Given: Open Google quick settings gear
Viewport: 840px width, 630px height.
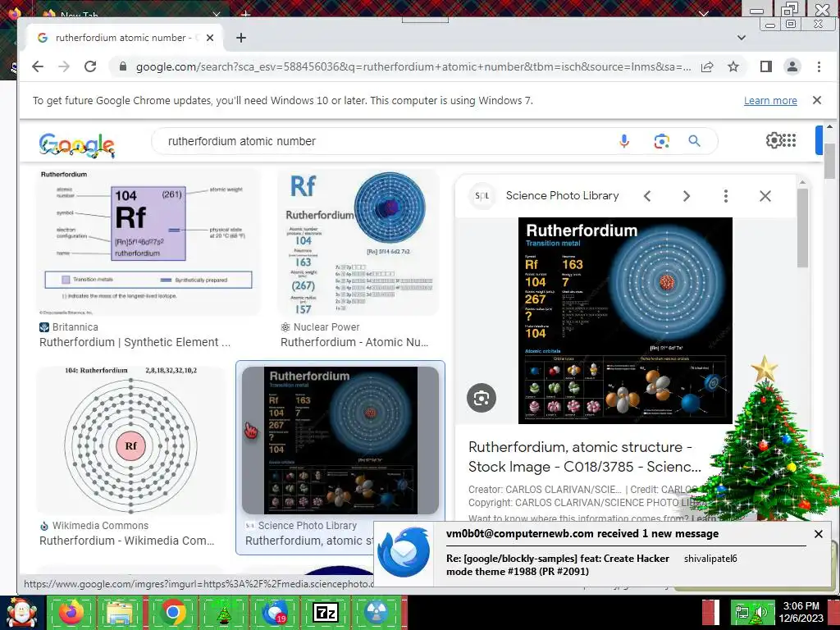Looking at the screenshot, I should coord(774,140).
